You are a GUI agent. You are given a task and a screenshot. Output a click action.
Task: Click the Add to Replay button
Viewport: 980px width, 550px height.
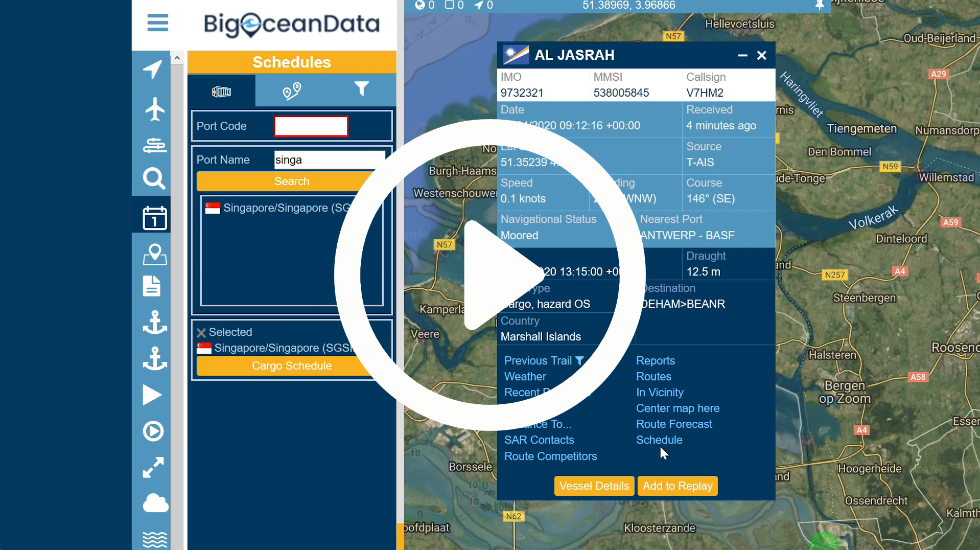(x=678, y=486)
